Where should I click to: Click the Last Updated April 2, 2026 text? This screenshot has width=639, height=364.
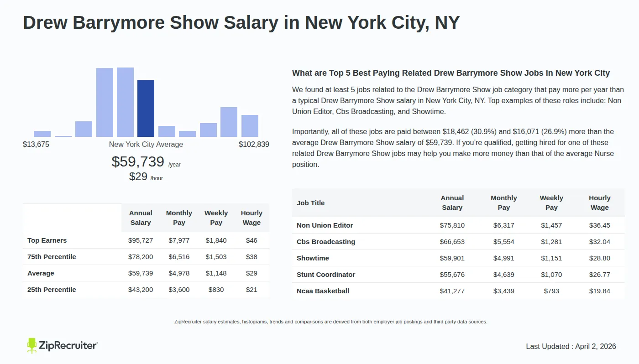pyautogui.click(x=571, y=346)
